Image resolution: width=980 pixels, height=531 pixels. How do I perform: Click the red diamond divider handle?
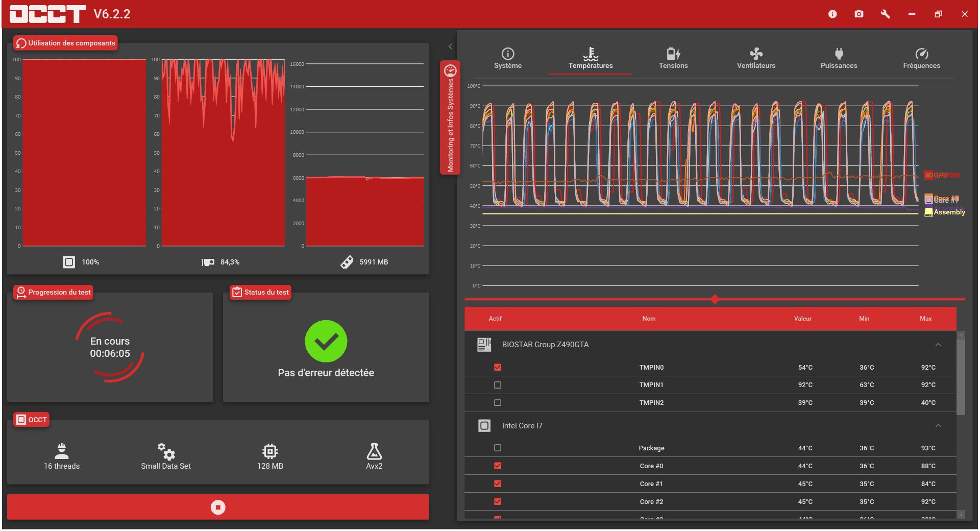(x=715, y=299)
